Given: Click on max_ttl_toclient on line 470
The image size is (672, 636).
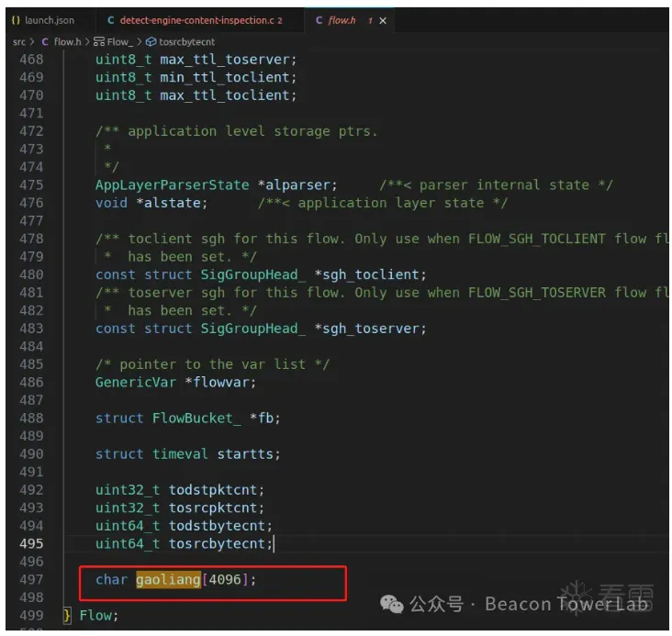Looking at the screenshot, I should pos(225,95).
